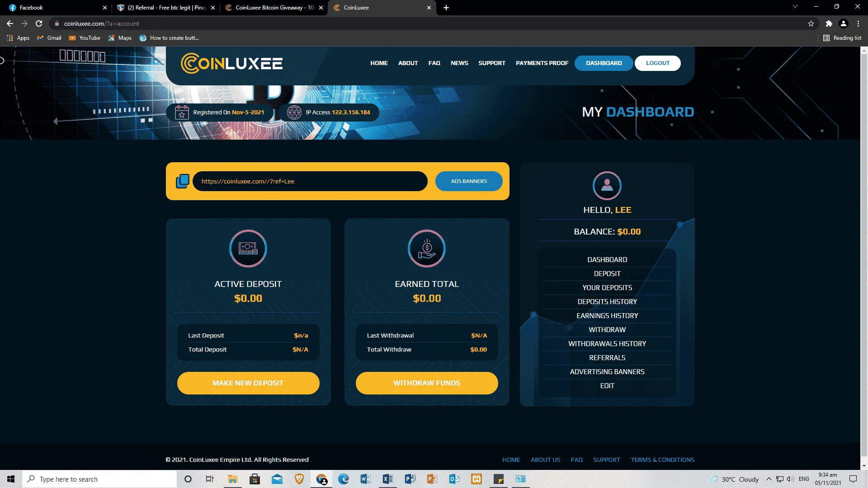Switch to the Referral - Free btc legit tab
Screen dimensions: 868x488
[166, 8]
